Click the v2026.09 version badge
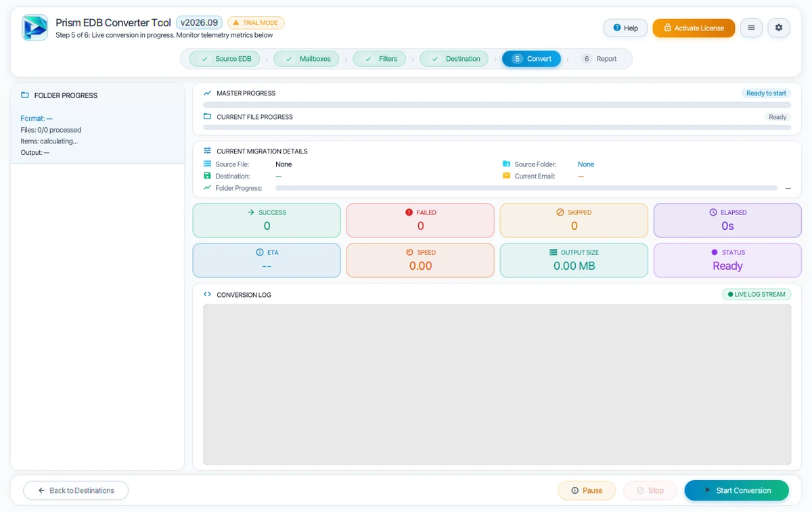 (199, 22)
